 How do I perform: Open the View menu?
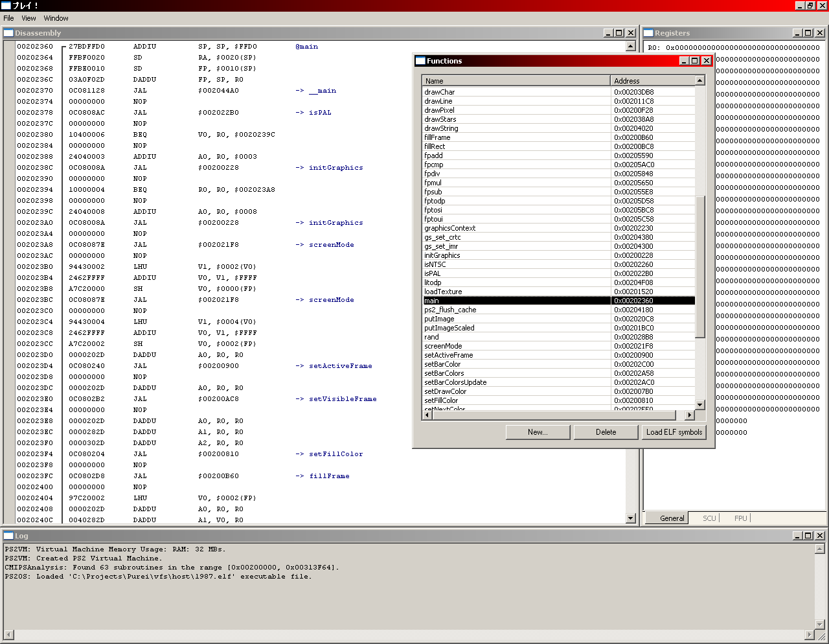pyautogui.click(x=28, y=18)
